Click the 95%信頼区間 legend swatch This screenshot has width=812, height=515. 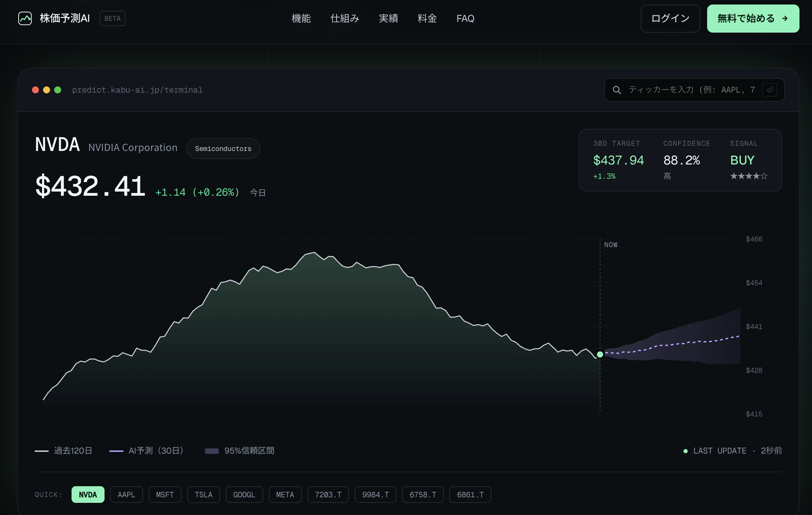pos(212,451)
